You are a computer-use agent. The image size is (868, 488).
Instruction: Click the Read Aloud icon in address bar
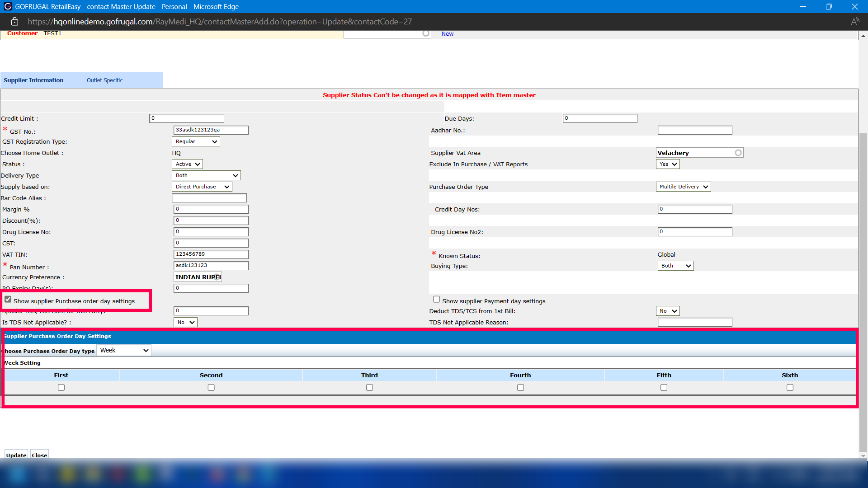(854, 21)
